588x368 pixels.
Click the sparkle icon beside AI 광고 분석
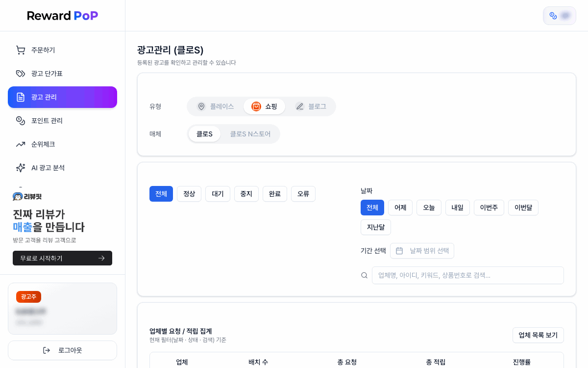[21, 168]
